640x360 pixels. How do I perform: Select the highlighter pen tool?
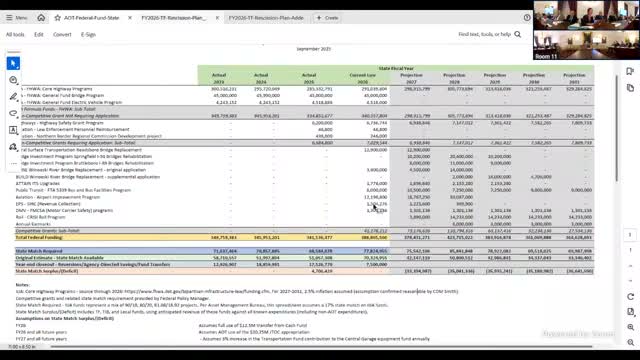13,97
